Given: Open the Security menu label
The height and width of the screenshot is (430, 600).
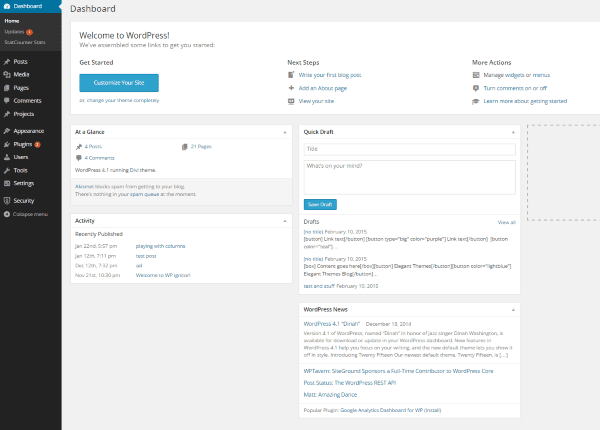Looking at the screenshot, I should (24, 200).
